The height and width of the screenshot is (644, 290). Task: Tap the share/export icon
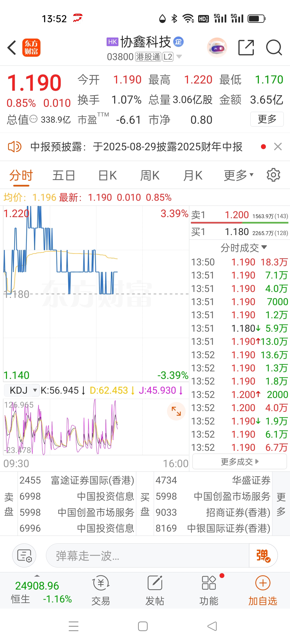[x=246, y=47]
